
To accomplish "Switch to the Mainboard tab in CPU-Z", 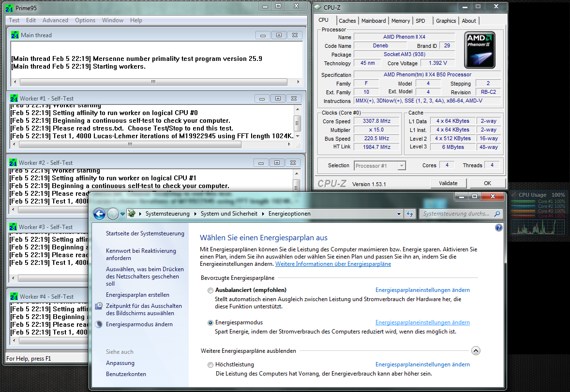I will (374, 21).
